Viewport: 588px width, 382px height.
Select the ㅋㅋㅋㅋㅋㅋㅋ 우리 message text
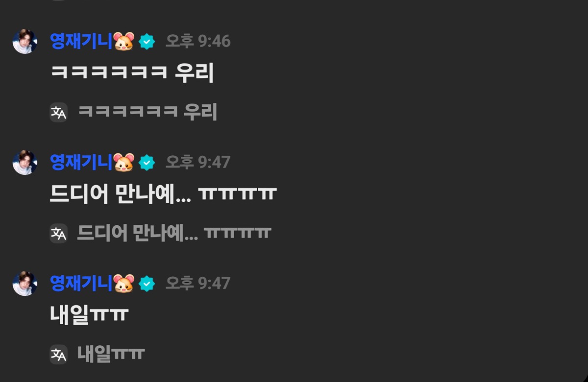[x=132, y=73]
